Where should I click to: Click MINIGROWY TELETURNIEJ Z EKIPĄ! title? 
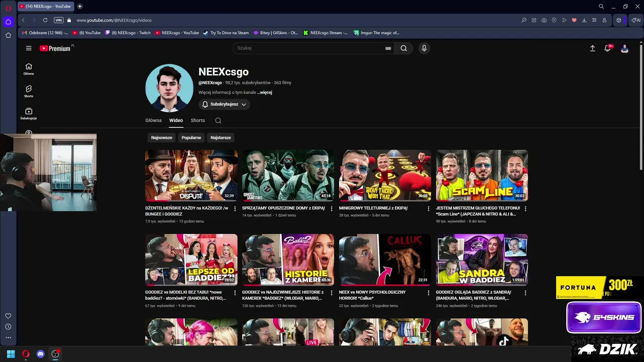click(x=373, y=208)
